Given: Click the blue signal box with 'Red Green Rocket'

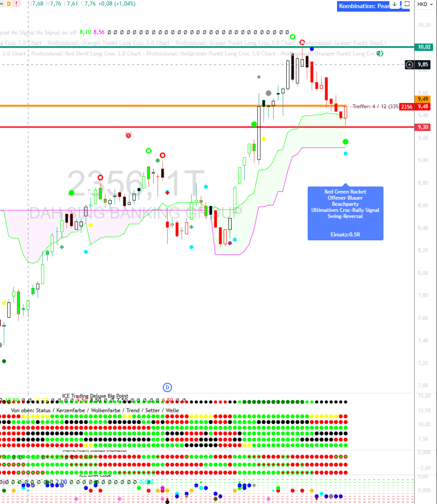Looking at the screenshot, I should pos(345,213).
